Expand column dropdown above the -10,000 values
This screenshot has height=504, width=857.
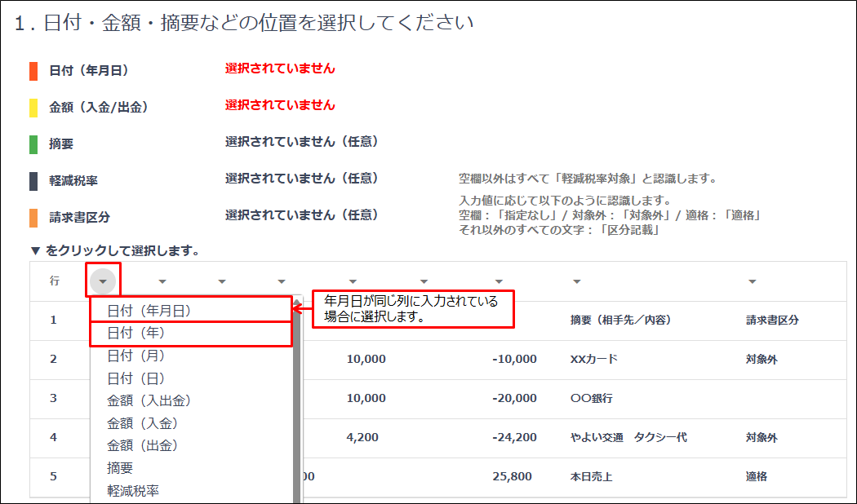tap(499, 281)
